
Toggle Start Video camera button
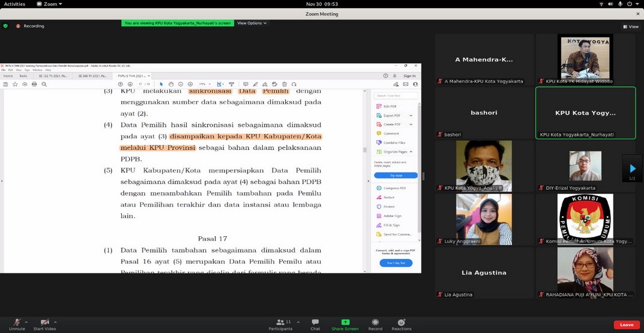[x=44, y=323]
